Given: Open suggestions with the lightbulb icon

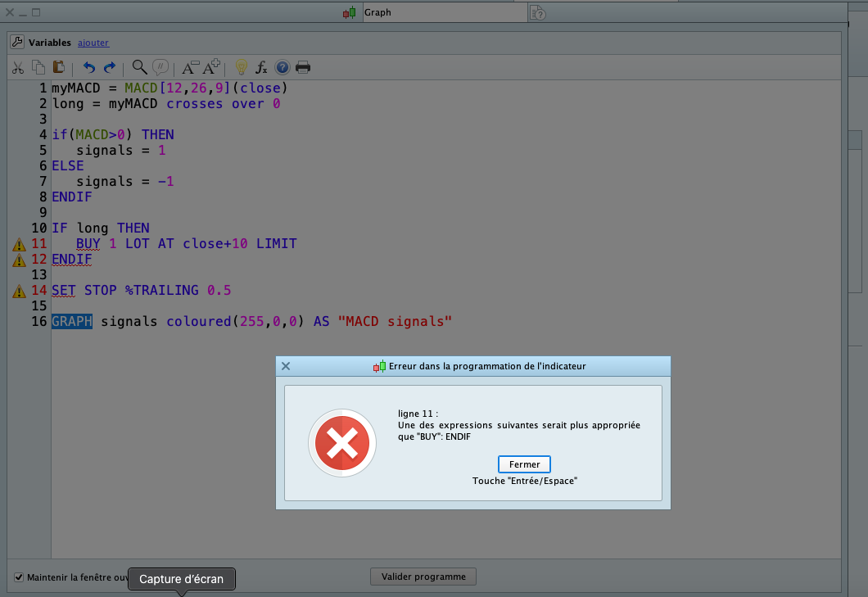Looking at the screenshot, I should point(242,67).
